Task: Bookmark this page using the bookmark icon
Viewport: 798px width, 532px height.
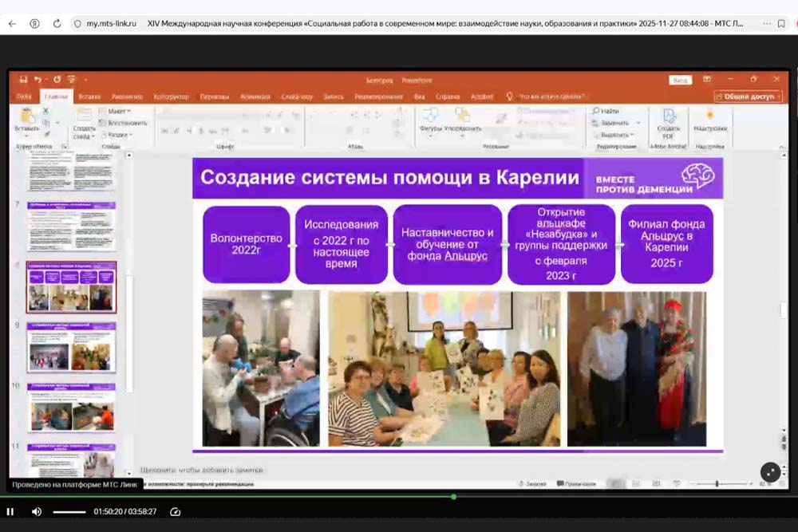Action: [x=780, y=24]
